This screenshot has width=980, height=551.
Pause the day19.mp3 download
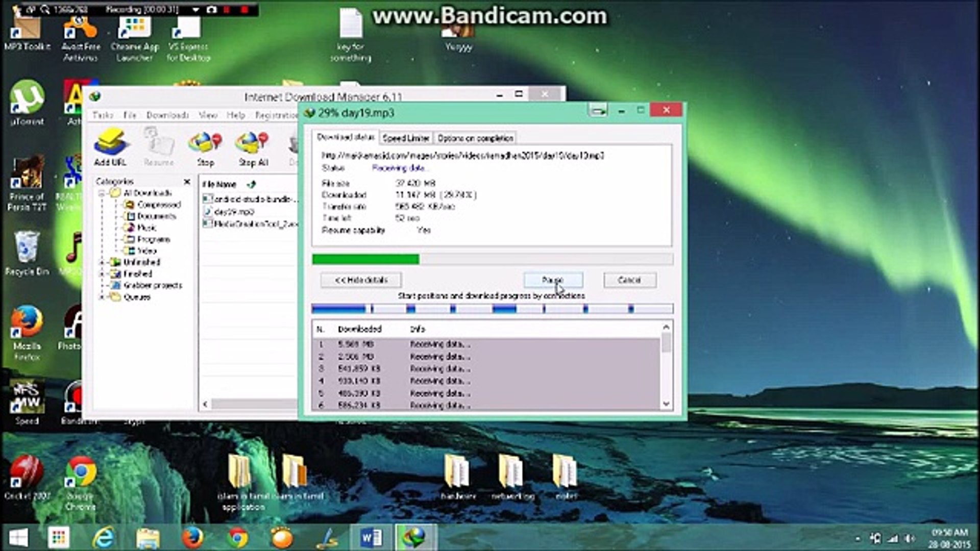pyautogui.click(x=553, y=280)
